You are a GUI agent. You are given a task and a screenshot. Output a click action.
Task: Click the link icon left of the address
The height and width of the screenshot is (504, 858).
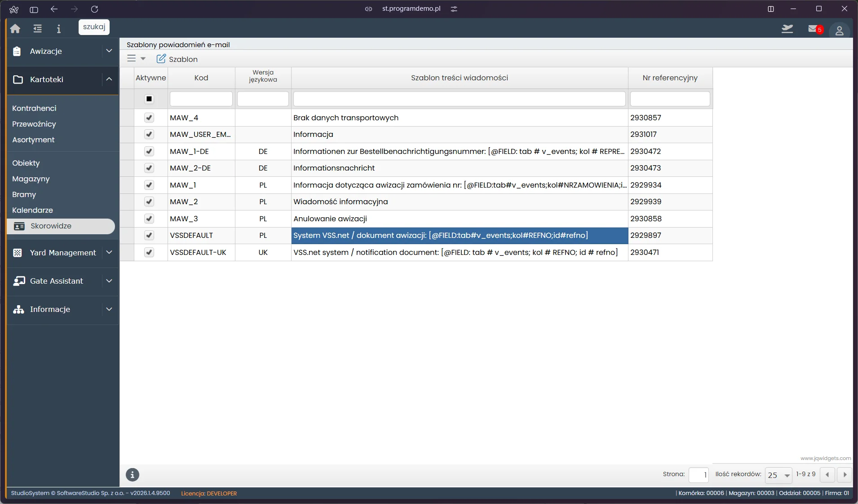[x=368, y=9]
